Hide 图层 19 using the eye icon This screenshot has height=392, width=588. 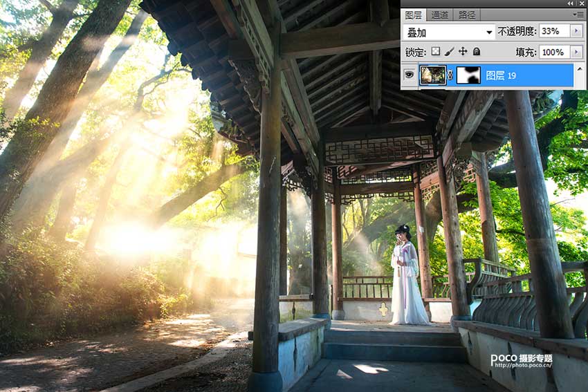[x=410, y=75]
